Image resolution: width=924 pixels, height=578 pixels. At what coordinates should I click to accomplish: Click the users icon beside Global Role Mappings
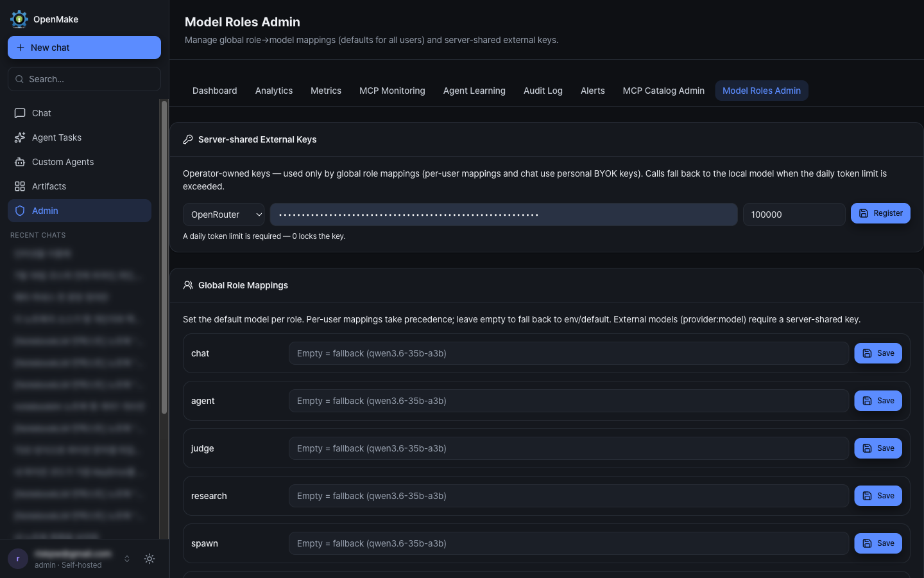click(x=188, y=285)
